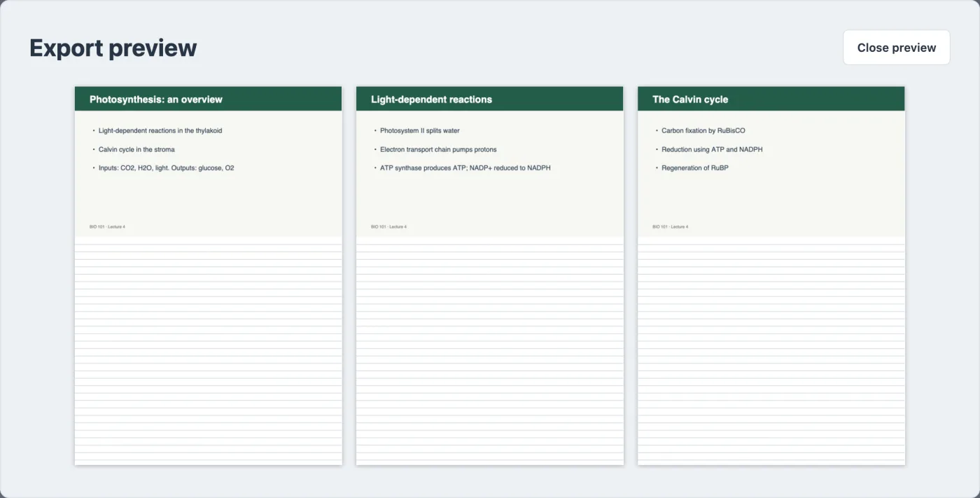Click bullet 'Regeneration of RuBP'

point(695,168)
